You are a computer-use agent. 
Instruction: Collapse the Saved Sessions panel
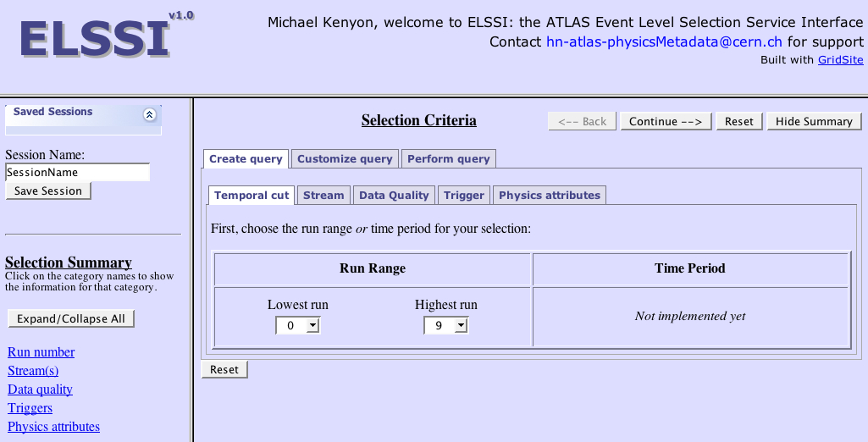(150, 114)
